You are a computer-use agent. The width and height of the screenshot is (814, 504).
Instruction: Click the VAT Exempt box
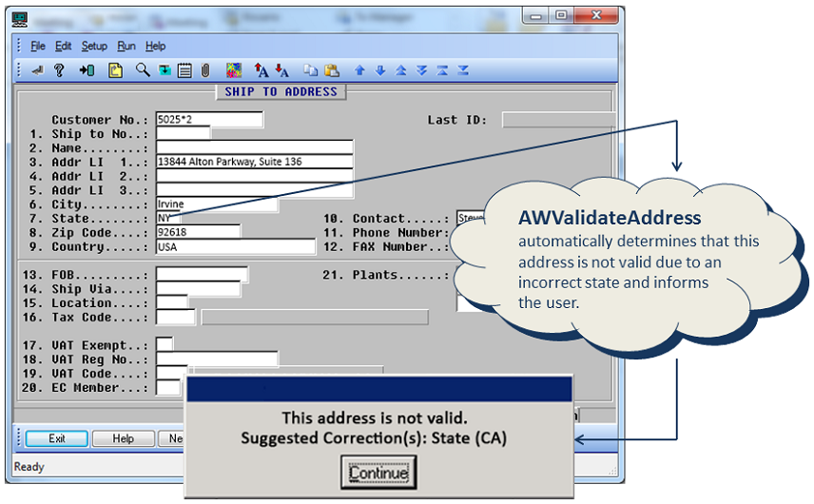[x=165, y=344]
